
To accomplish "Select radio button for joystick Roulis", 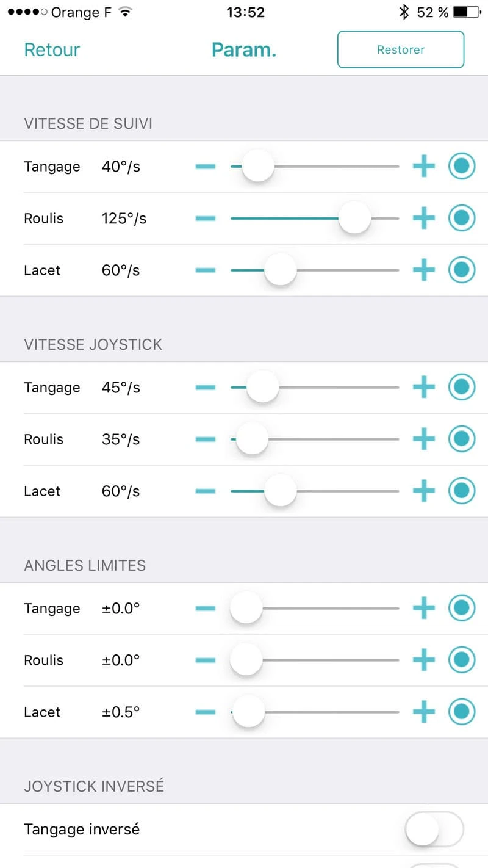I will click(462, 439).
